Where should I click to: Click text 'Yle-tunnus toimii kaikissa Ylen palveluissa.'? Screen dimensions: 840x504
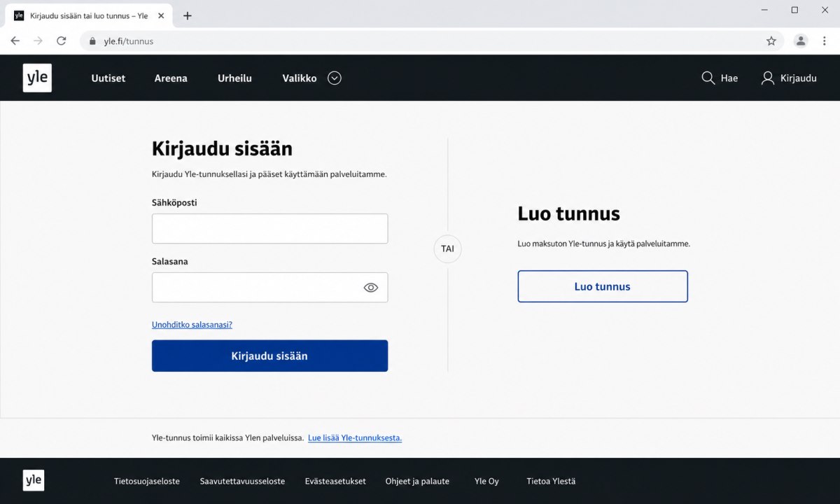(227, 438)
